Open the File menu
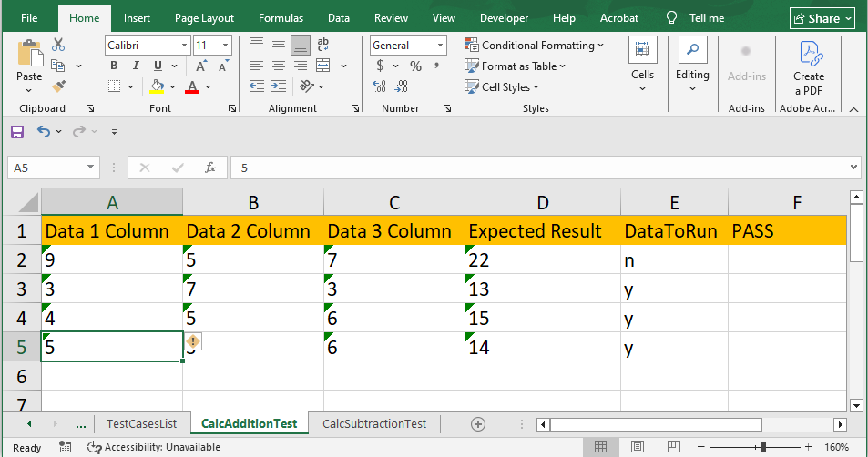868x457 pixels. point(29,18)
